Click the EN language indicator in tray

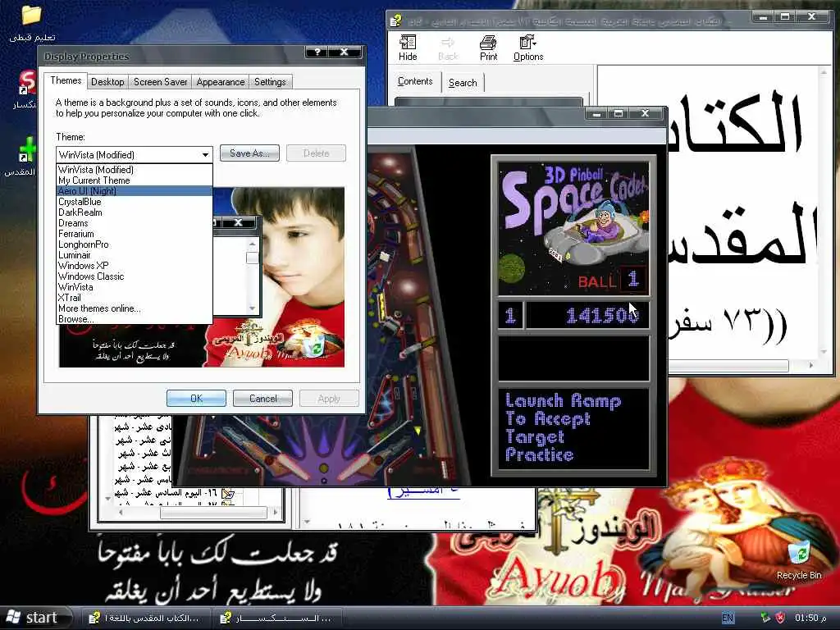728,618
